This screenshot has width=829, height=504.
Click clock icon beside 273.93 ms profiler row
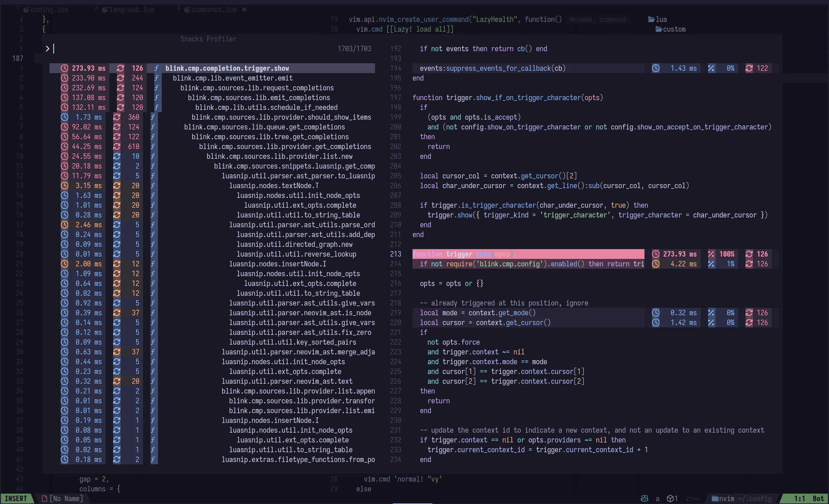[x=64, y=68]
